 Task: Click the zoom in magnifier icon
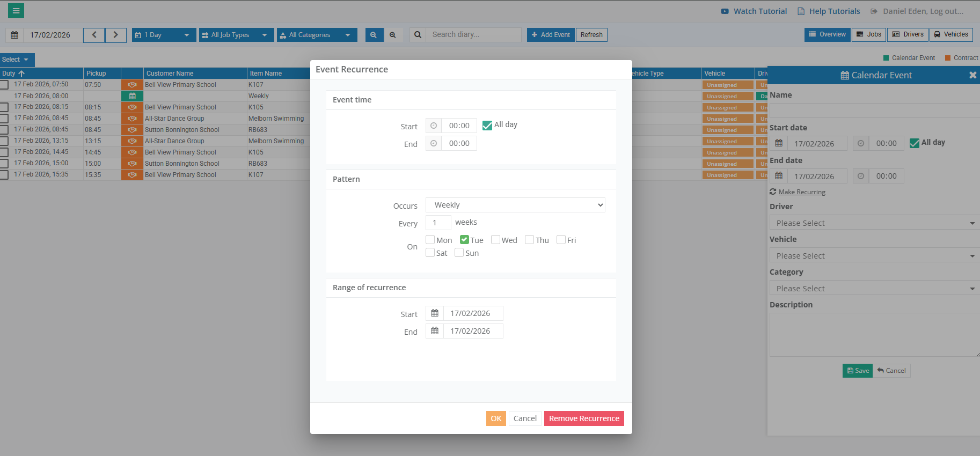coord(393,35)
